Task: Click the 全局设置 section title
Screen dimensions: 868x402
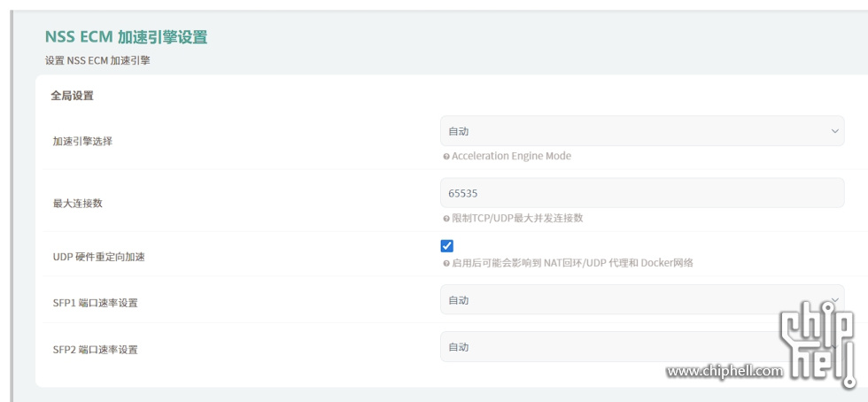Action: [x=72, y=96]
